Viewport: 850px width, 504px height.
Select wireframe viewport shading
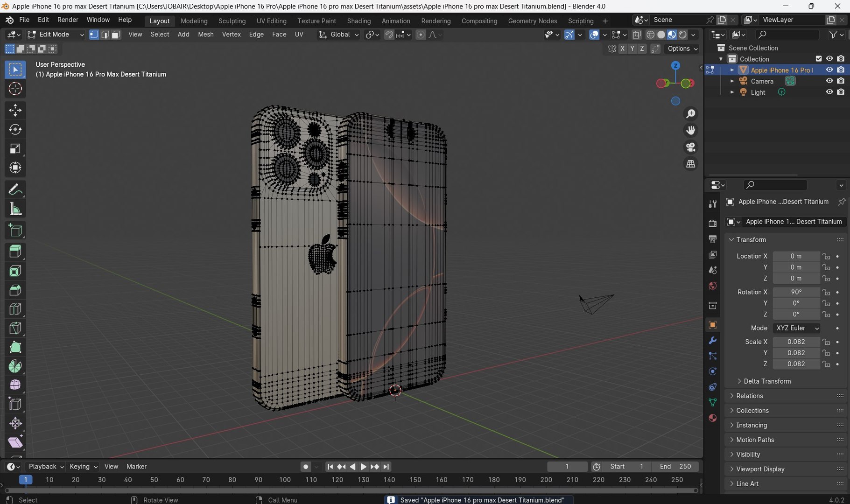tap(650, 35)
